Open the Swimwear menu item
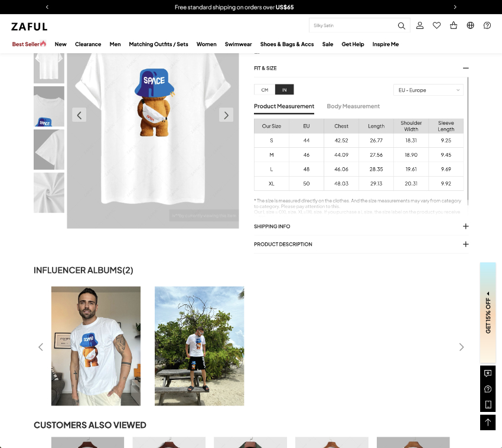 click(x=238, y=44)
